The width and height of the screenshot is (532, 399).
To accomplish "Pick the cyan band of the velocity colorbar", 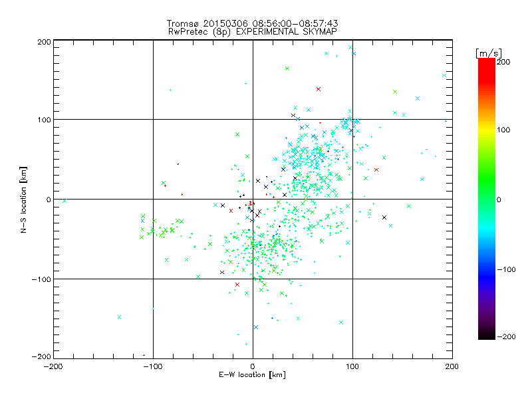I will pos(487,228).
